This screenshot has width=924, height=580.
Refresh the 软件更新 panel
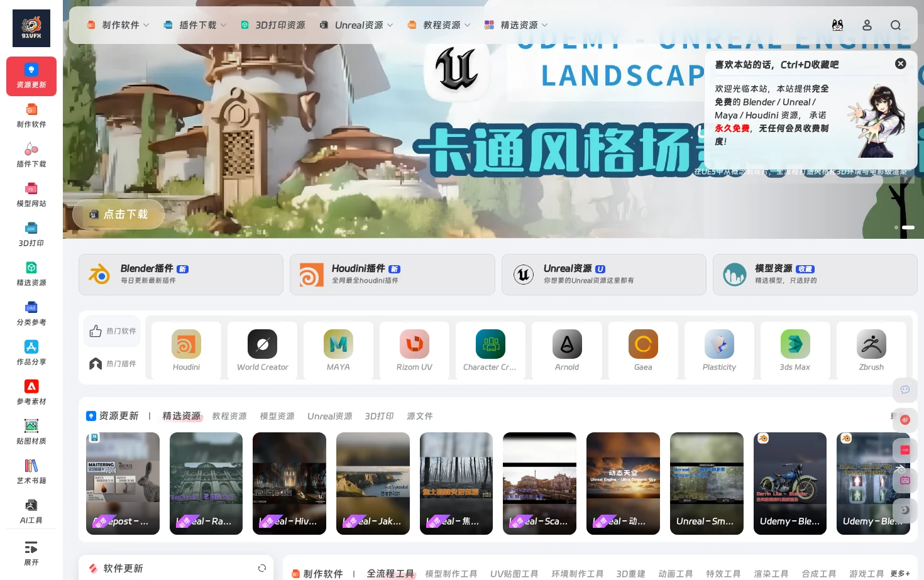click(x=262, y=568)
